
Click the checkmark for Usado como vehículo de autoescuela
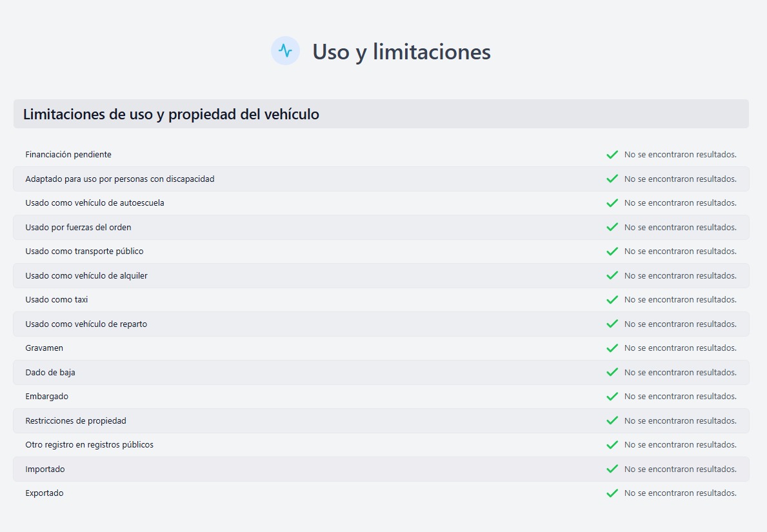(612, 203)
